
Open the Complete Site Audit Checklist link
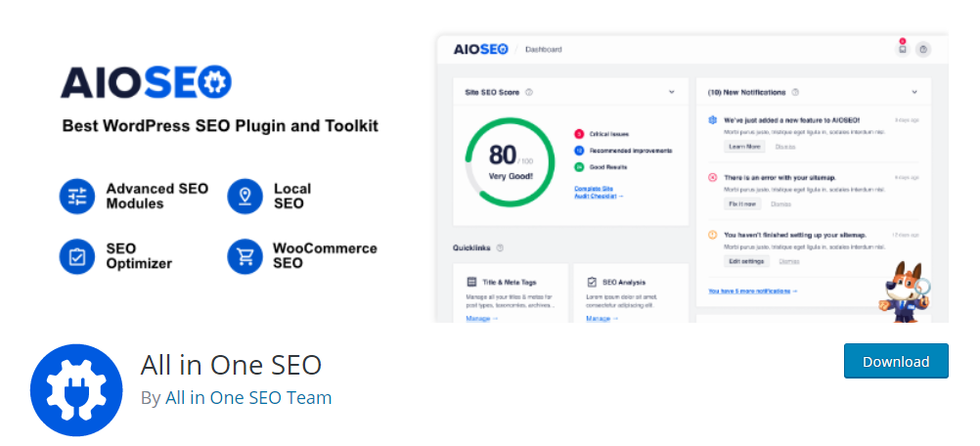599,193
